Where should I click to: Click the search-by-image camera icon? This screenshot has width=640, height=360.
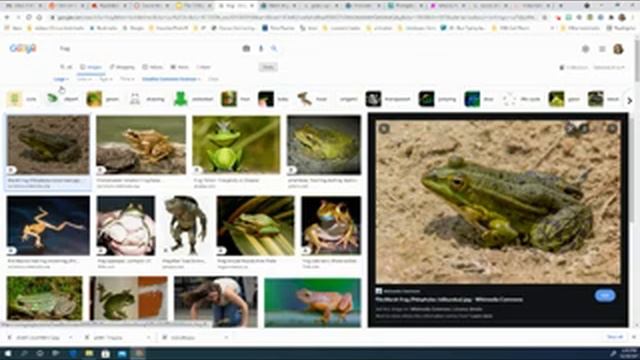pos(246,49)
